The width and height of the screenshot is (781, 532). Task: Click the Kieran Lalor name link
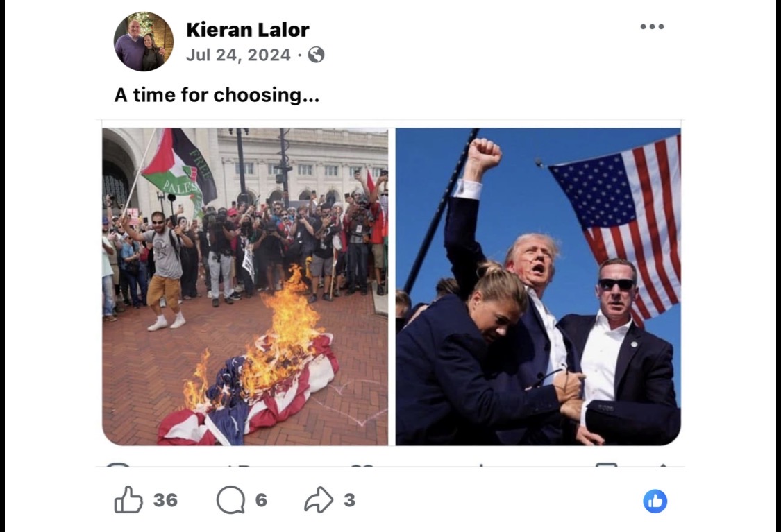pos(248,30)
